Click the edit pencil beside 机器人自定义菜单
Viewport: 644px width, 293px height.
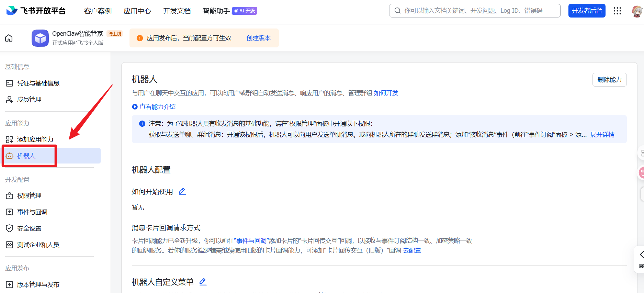point(203,282)
